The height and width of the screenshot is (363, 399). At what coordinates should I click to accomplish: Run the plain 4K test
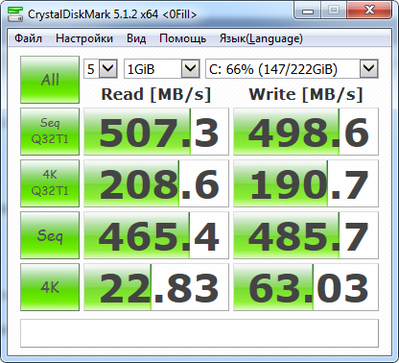click(x=50, y=287)
